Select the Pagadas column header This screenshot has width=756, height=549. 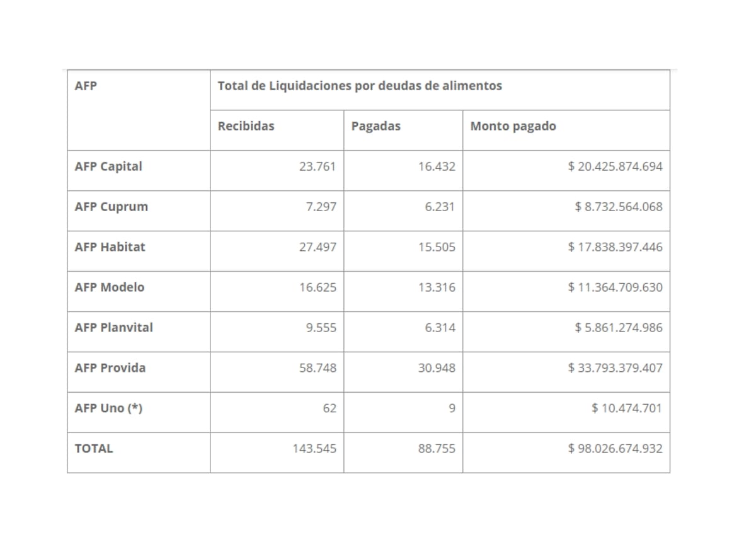click(375, 126)
